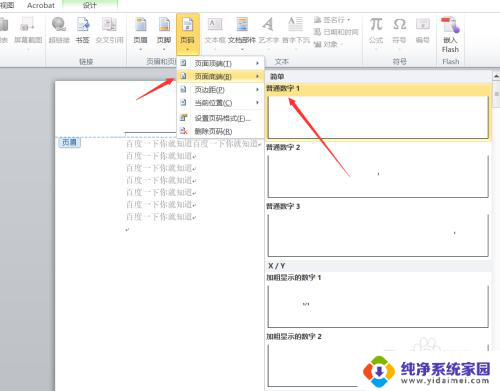Open the 视图 view tab
The image size is (500, 391).
(7, 5)
